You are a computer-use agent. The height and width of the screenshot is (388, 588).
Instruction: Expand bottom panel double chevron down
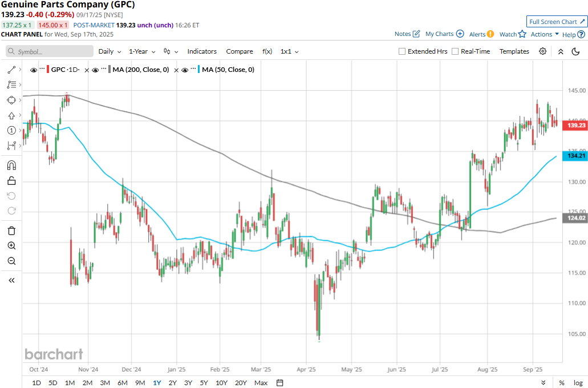click(x=543, y=383)
